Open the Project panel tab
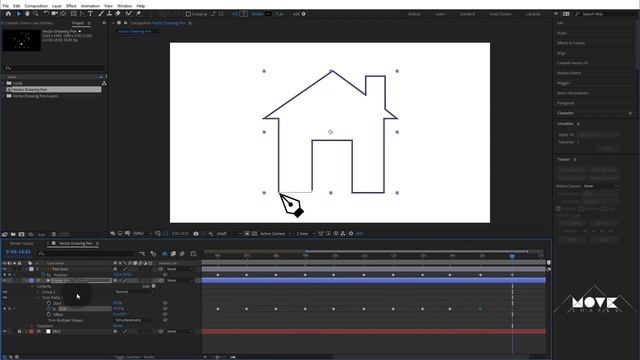The height and width of the screenshot is (360, 640). [78, 23]
